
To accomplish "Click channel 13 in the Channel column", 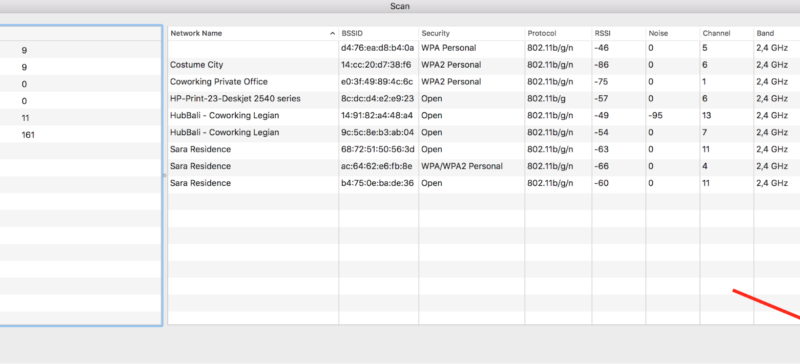I will (x=707, y=115).
